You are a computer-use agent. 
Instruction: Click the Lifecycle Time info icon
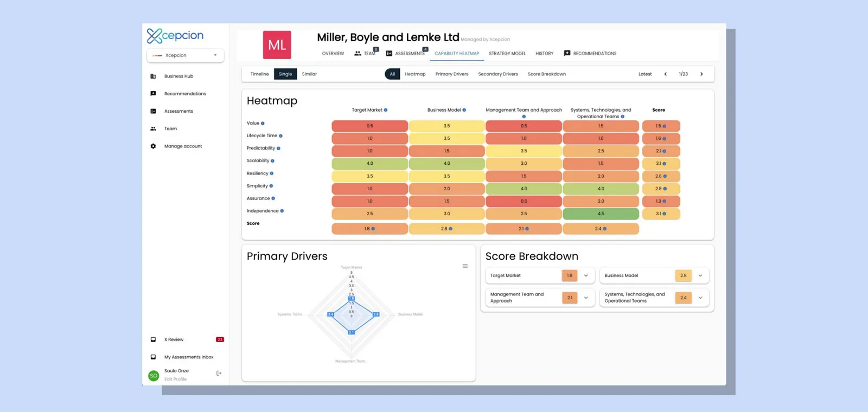click(x=280, y=136)
